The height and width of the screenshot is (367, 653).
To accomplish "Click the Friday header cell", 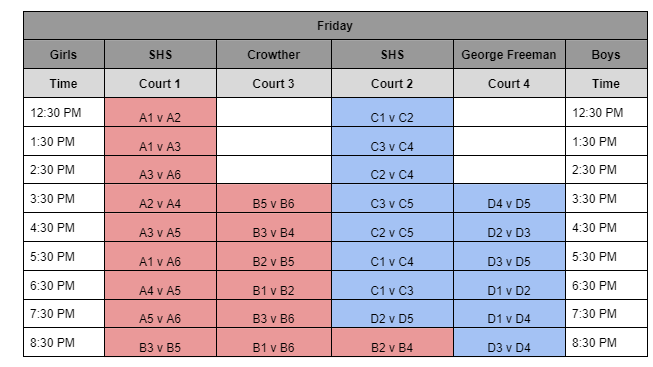I will [x=335, y=26].
